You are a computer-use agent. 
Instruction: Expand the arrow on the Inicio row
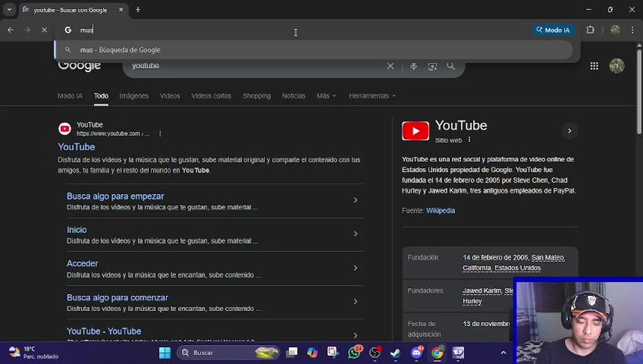[x=355, y=234]
